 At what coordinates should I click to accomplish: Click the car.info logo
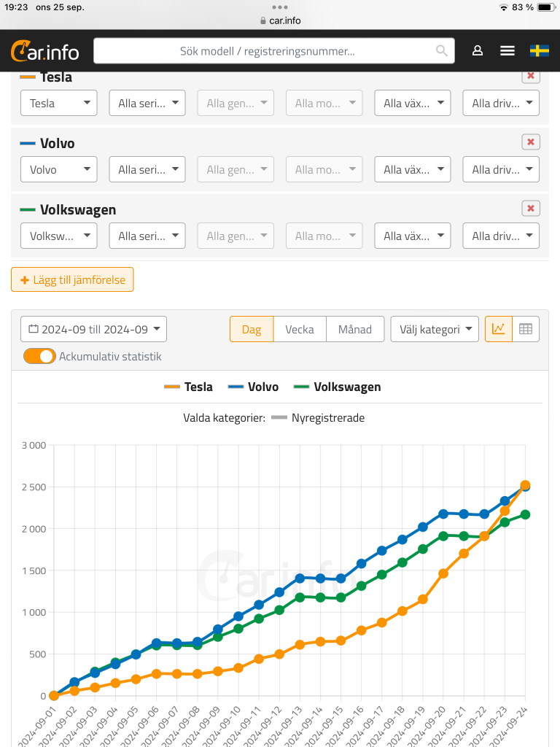click(x=45, y=51)
